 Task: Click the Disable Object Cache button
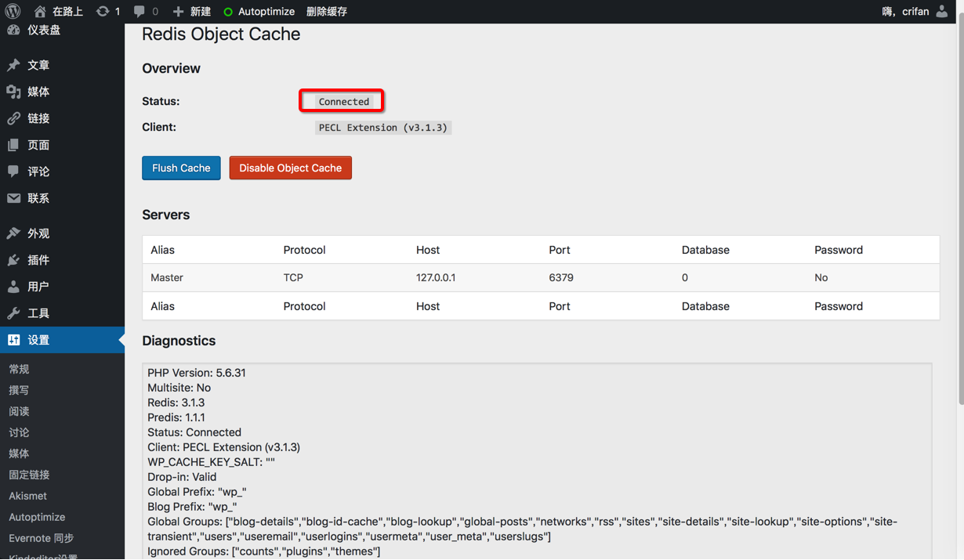point(290,168)
